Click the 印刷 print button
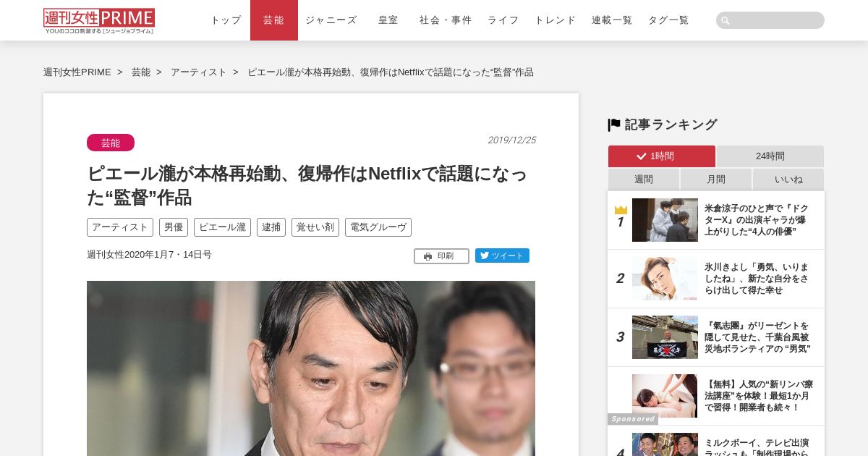 (x=441, y=256)
